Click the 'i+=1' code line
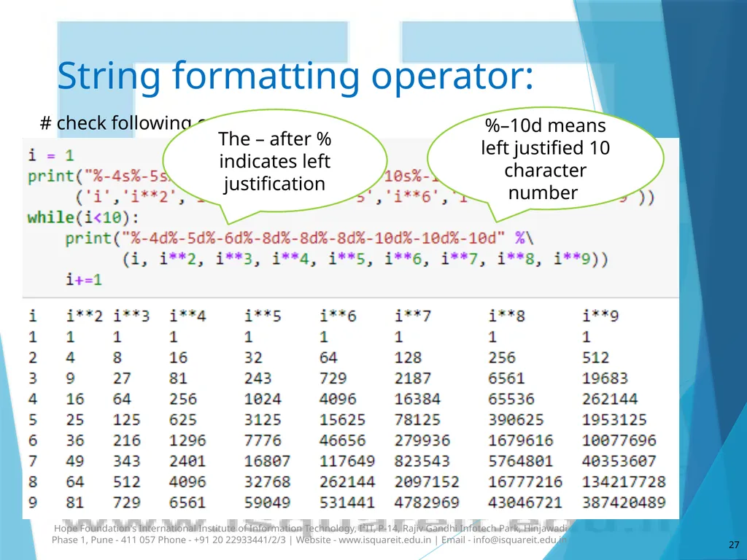The width and height of the screenshot is (747, 560). (x=84, y=279)
